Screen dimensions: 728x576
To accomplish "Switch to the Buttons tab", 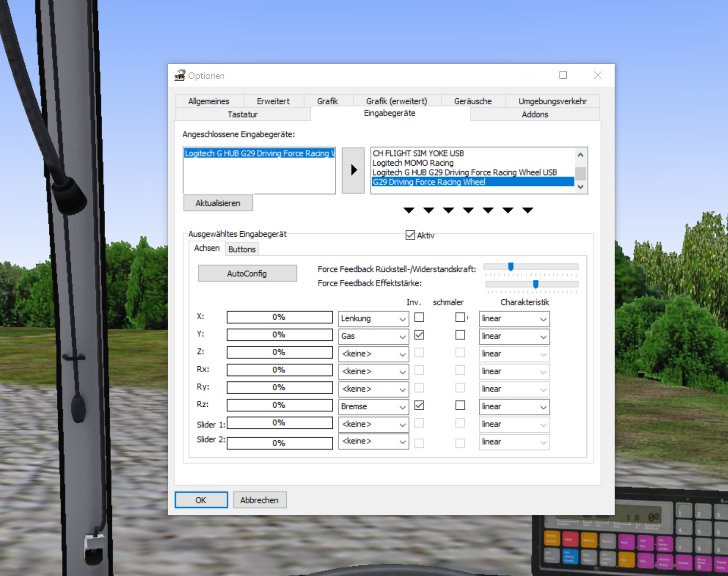I will pyautogui.click(x=242, y=249).
